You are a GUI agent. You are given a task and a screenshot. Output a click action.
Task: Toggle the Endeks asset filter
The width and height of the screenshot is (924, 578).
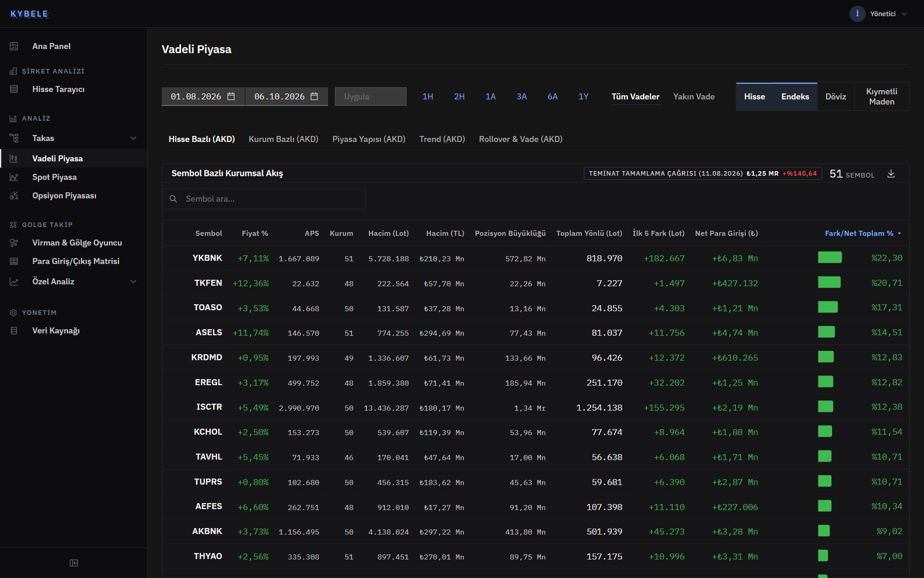tap(795, 97)
